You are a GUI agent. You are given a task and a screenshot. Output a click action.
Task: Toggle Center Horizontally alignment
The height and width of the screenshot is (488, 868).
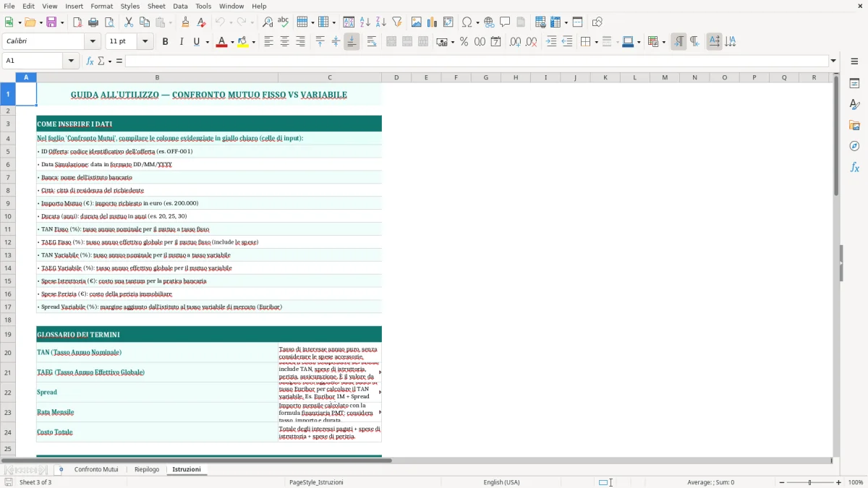tap(284, 42)
